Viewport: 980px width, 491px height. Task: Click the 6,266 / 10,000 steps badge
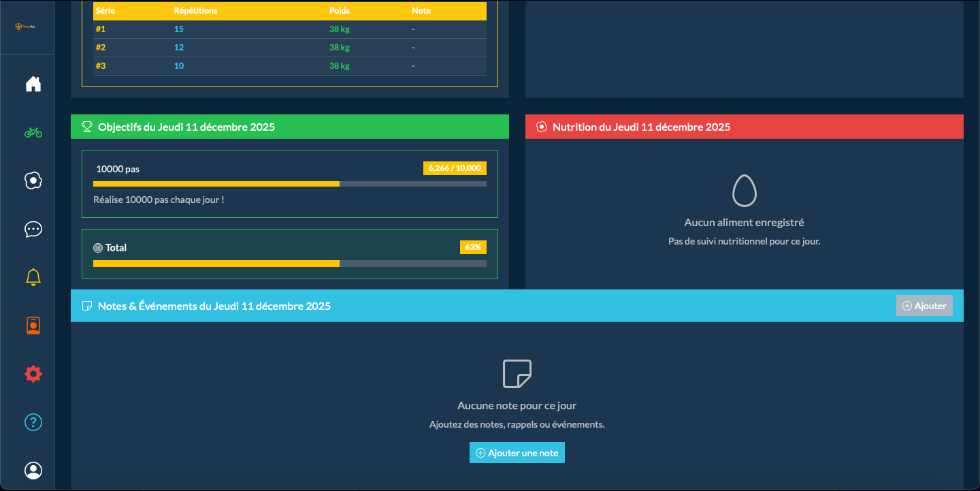(x=455, y=168)
